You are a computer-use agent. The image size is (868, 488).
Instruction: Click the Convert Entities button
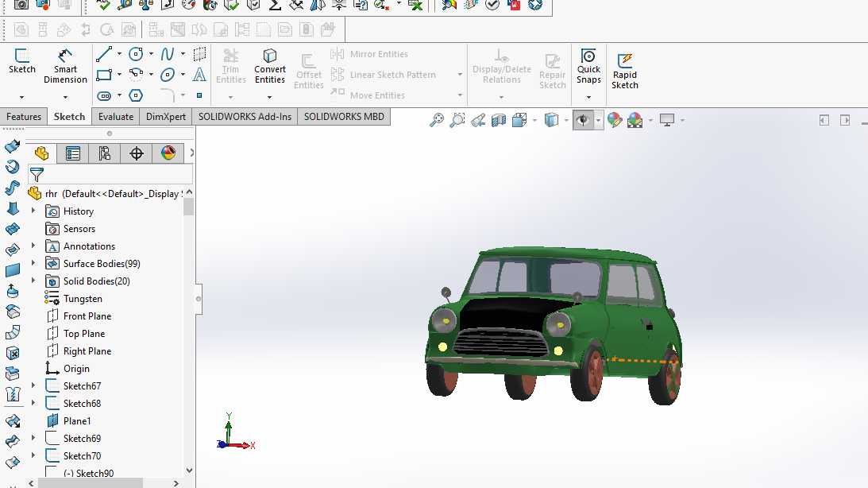point(269,66)
